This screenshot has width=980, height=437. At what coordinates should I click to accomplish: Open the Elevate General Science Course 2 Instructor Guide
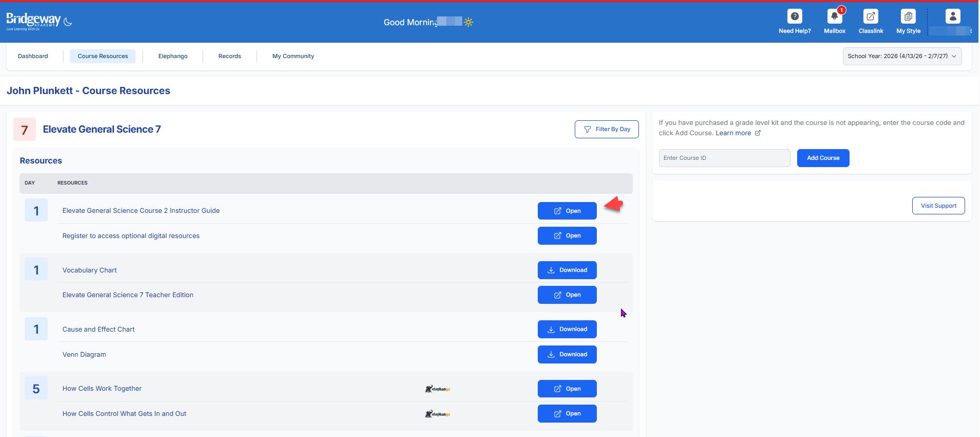(567, 211)
